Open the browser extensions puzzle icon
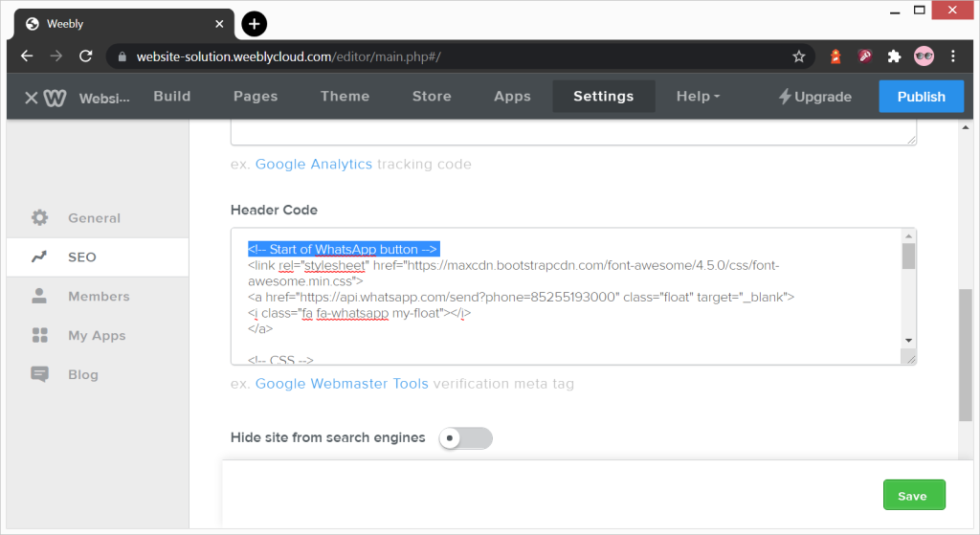Viewport: 980px width, 535px height. [895, 56]
